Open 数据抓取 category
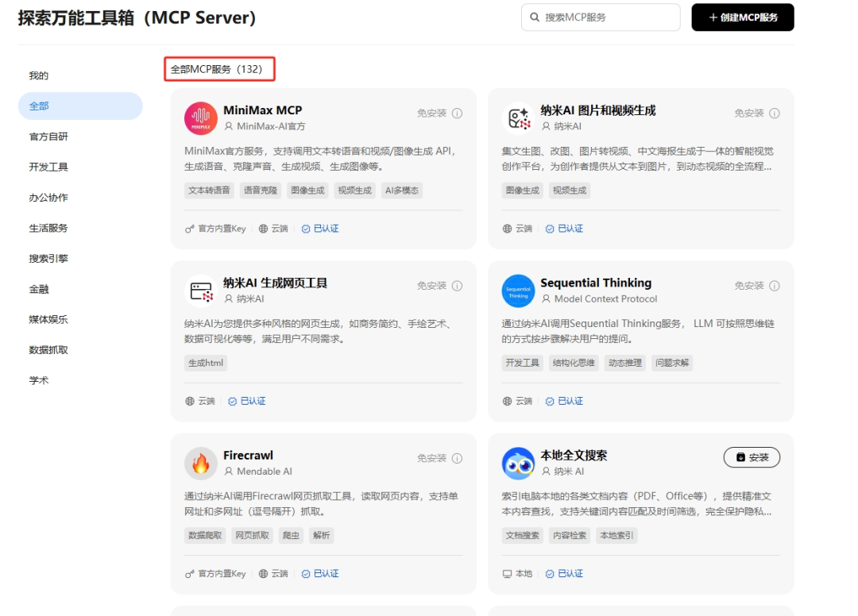The width and height of the screenshot is (858, 616). point(48,350)
